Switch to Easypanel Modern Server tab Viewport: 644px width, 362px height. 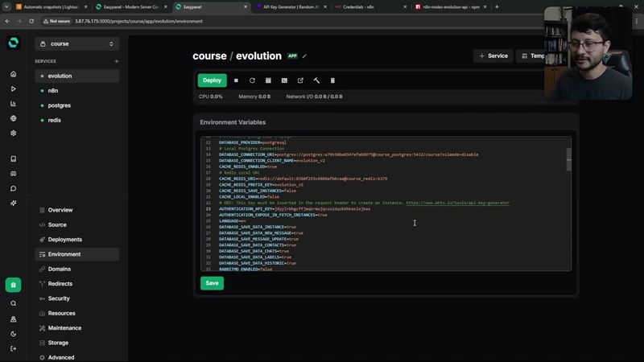click(x=131, y=7)
